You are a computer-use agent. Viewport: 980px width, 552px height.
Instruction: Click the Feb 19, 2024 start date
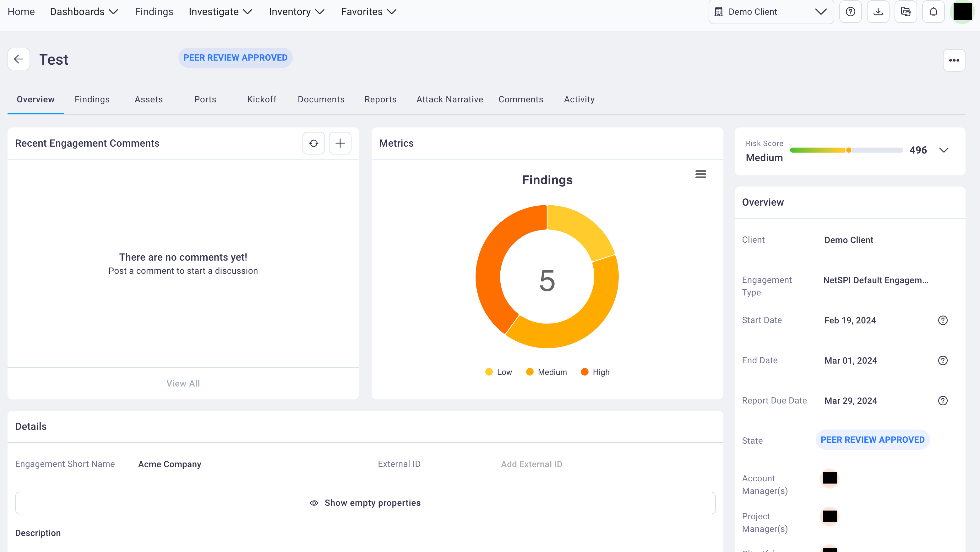click(x=850, y=320)
